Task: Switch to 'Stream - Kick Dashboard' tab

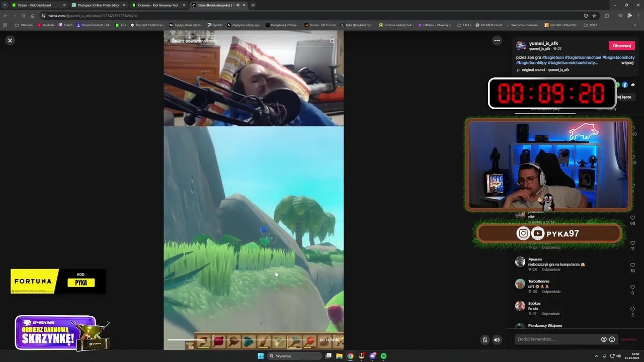Action: (x=38, y=5)
